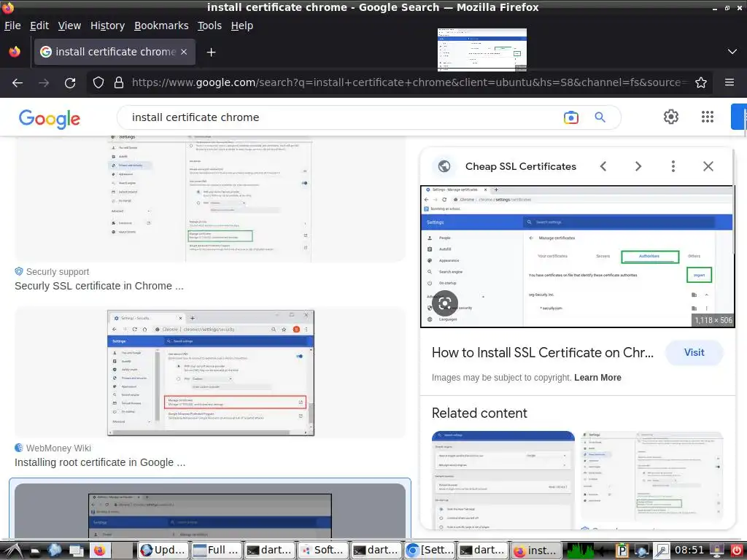Close the image preview panel

[x=708, y=166]
